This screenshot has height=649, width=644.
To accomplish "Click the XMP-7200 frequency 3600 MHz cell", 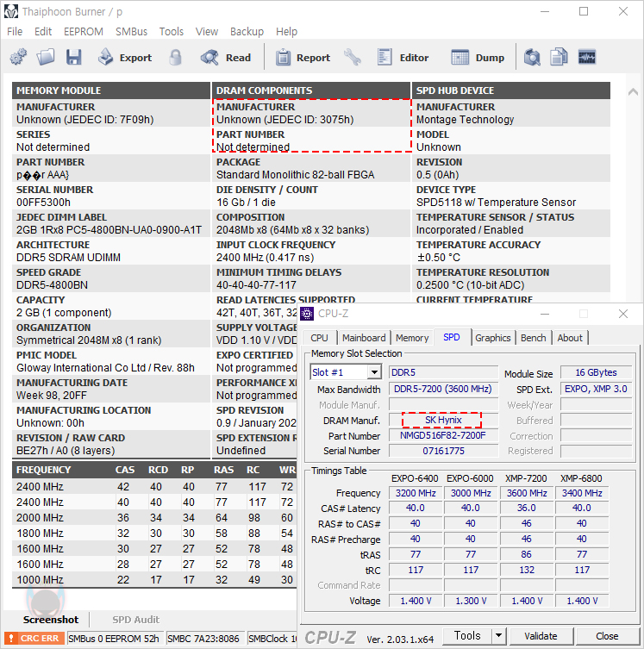I will [527, 493].
